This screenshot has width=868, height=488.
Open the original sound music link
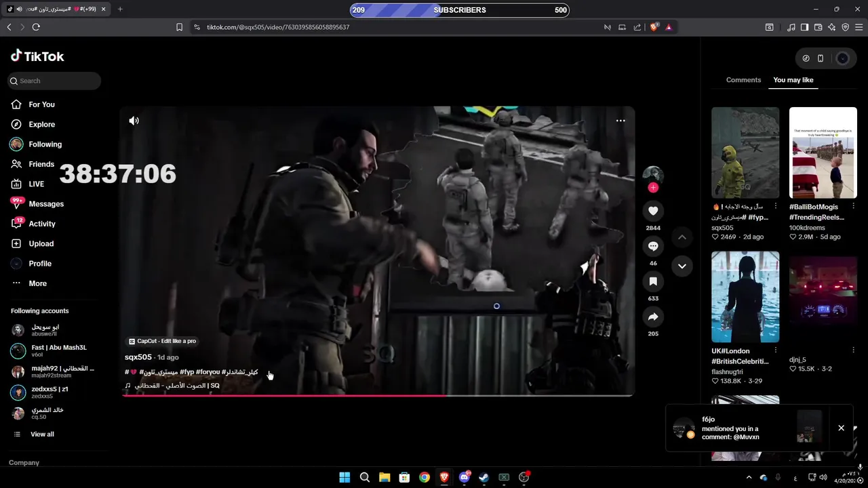click(172, 386)
